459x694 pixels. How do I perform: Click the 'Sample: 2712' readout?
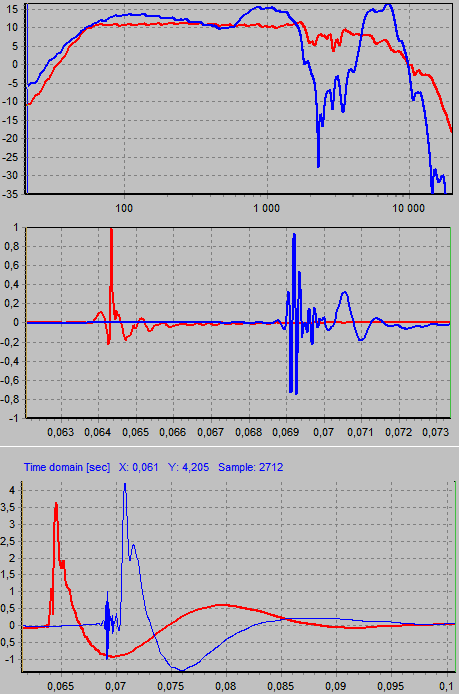tap(251, 467)
